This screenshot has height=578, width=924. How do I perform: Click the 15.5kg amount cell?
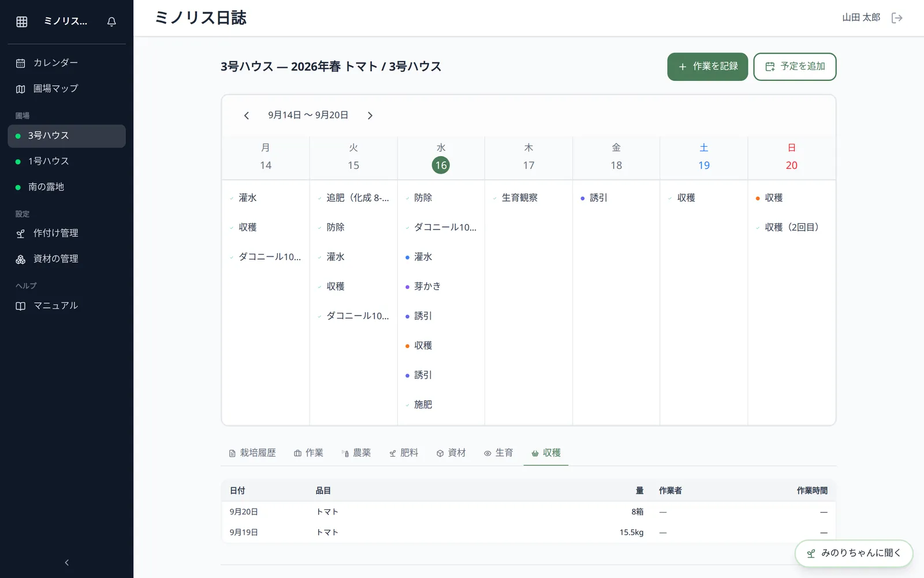(x=631, y=532)
